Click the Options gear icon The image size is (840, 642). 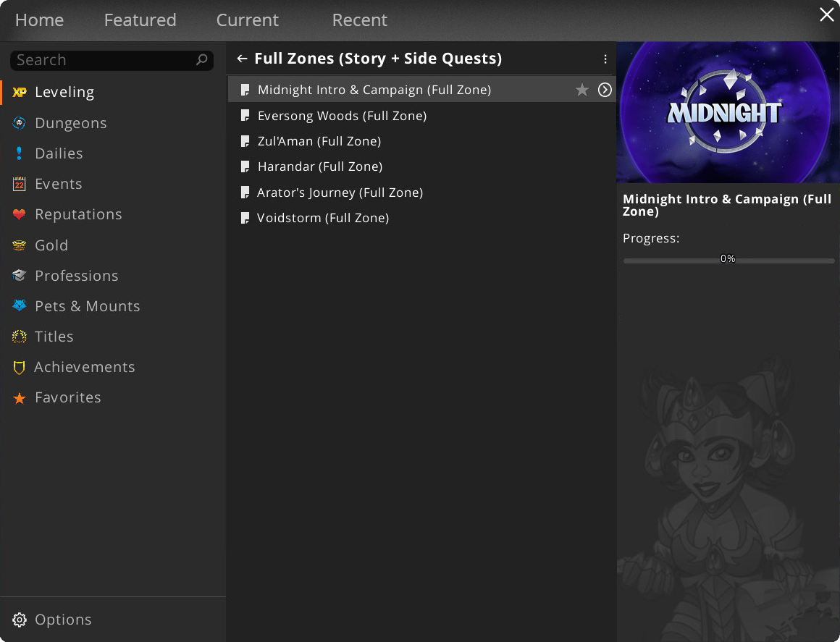point(20,620)
